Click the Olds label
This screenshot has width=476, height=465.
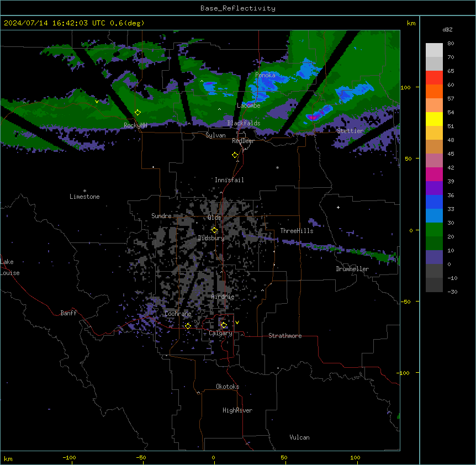(x=214, y=218)
